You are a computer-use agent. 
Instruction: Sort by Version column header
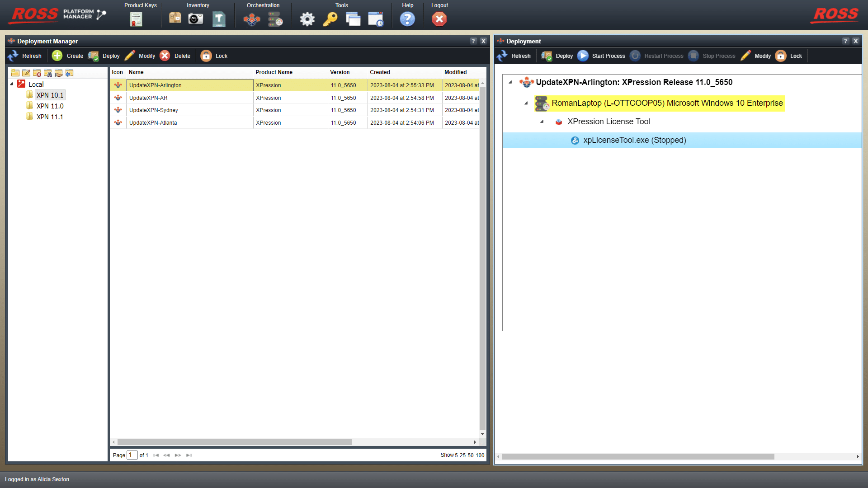[340, 72]
